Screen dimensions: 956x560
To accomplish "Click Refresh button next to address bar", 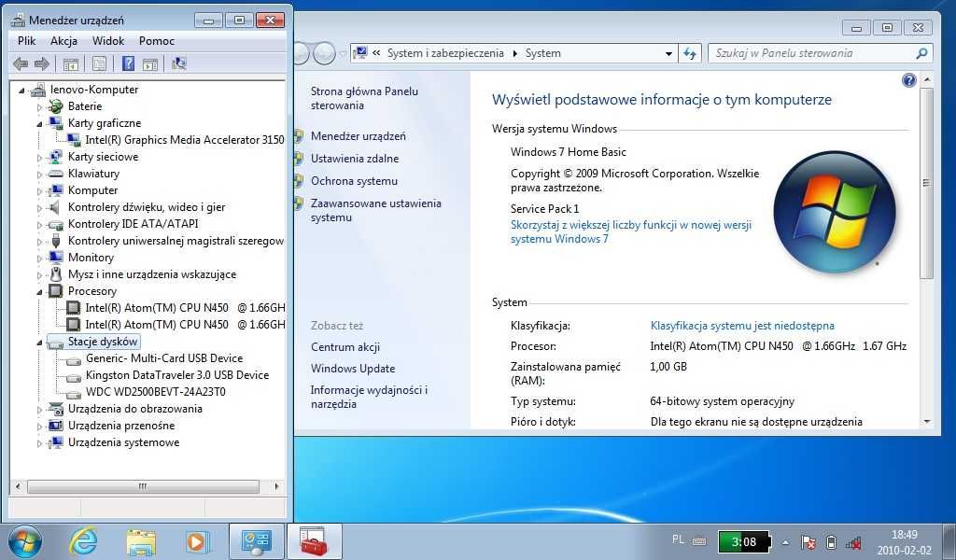I will (x=690, y=53).
